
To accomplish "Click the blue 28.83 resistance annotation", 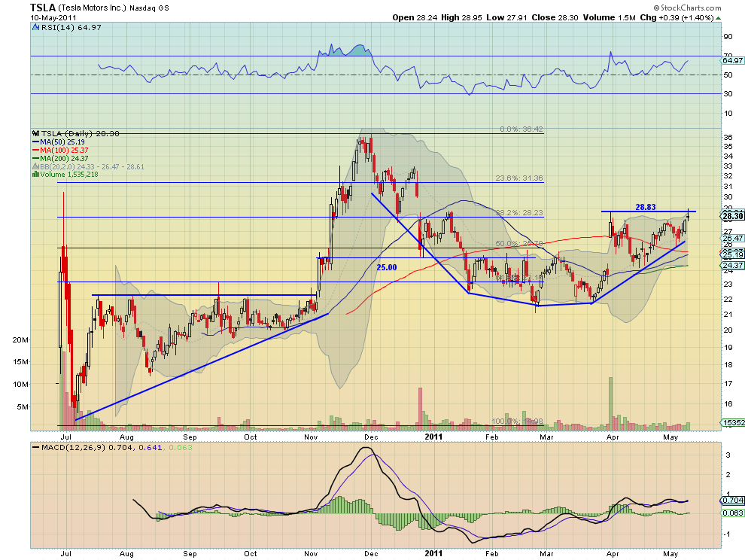I will 645,207.
